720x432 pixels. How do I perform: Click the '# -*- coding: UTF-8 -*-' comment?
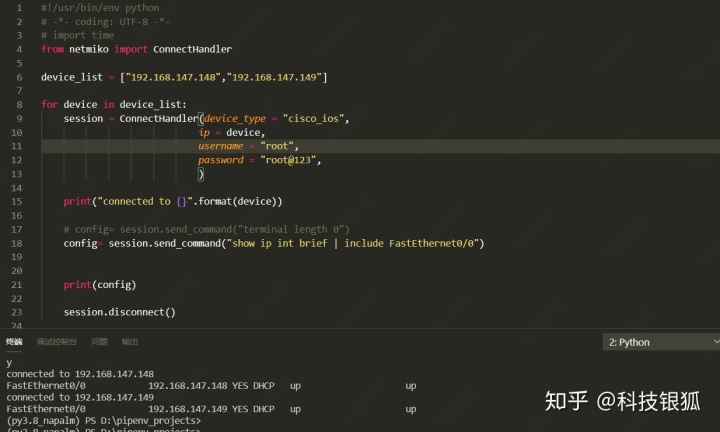click(106, 22)
